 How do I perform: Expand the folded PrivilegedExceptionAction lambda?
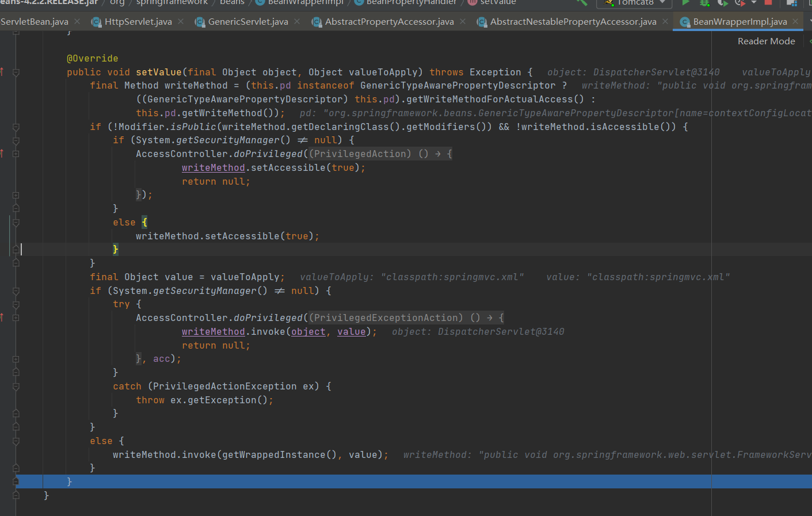pyautogui.click(x=16, y=318)
